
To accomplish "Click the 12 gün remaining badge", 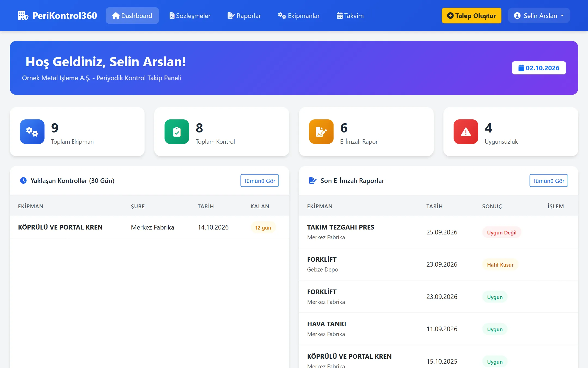I will click(263, 227).
